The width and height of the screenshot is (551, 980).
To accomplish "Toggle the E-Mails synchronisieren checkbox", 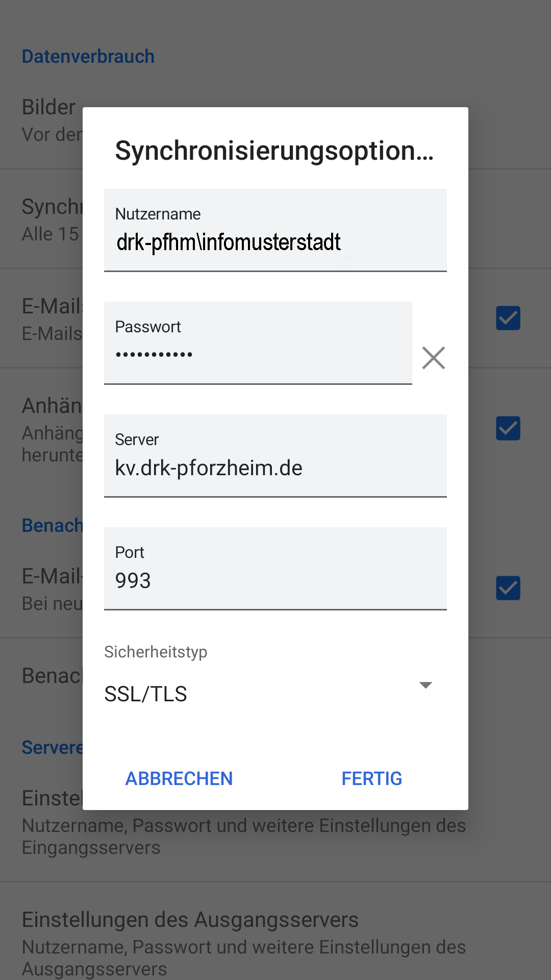I will [x=508, y=318].
